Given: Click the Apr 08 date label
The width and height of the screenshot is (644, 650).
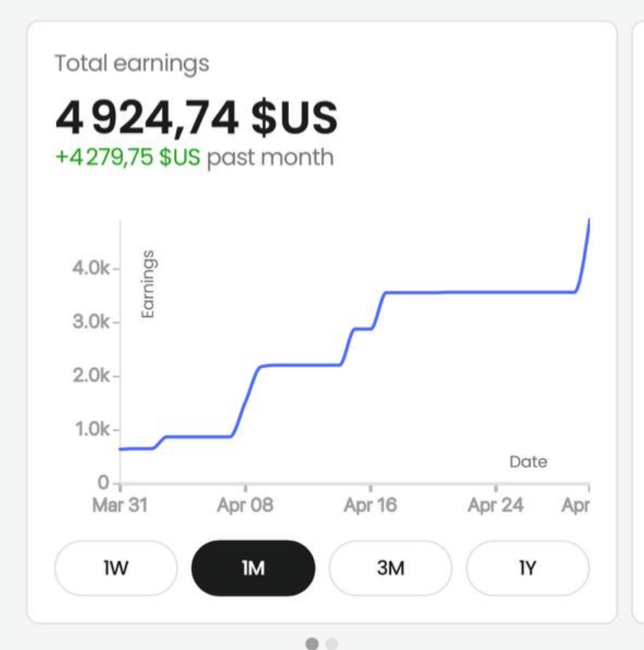Looking at the screenshot, I should tap(245, 505).
